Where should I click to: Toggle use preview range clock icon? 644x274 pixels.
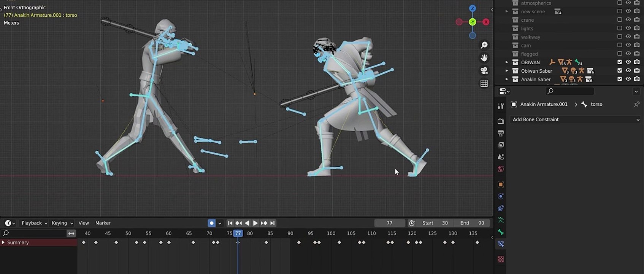pos(412,223)
